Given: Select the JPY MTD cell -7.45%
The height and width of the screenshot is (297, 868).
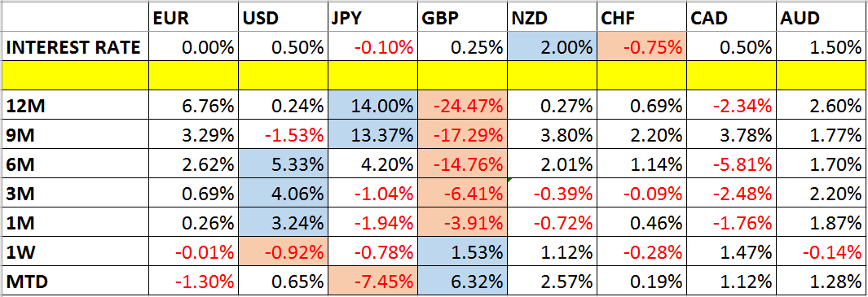Looking at the screenshot, I should (372, 282).
